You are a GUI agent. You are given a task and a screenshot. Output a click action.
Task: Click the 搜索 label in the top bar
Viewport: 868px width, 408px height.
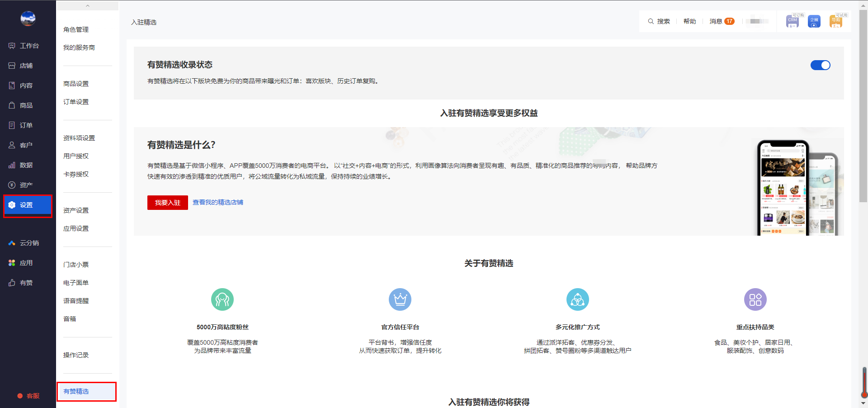pyautogui.click(x=663, y=21)
